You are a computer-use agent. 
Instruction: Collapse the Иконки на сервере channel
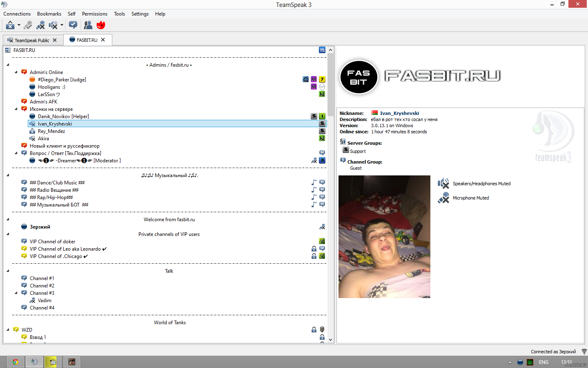click(16, 109)
